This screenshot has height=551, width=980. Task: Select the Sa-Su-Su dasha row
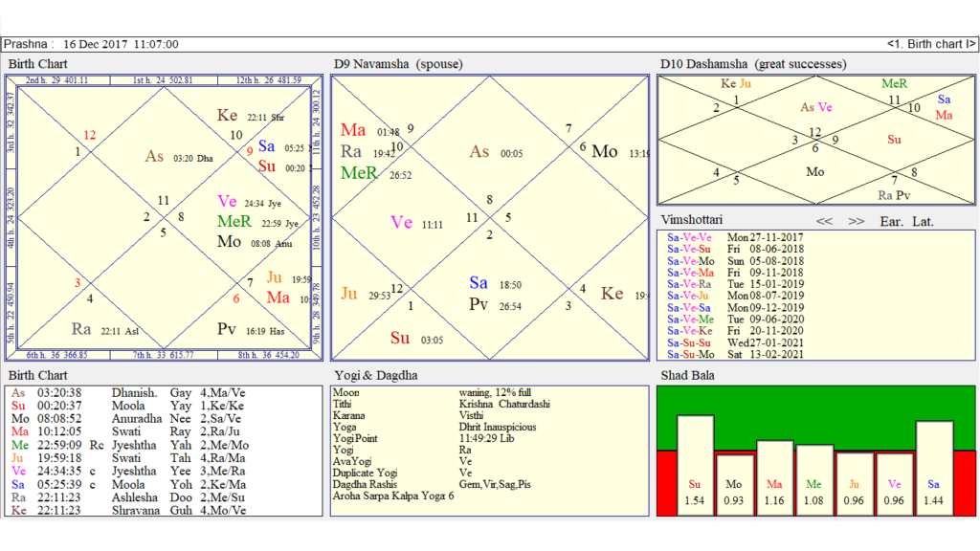tap(735, 343)
